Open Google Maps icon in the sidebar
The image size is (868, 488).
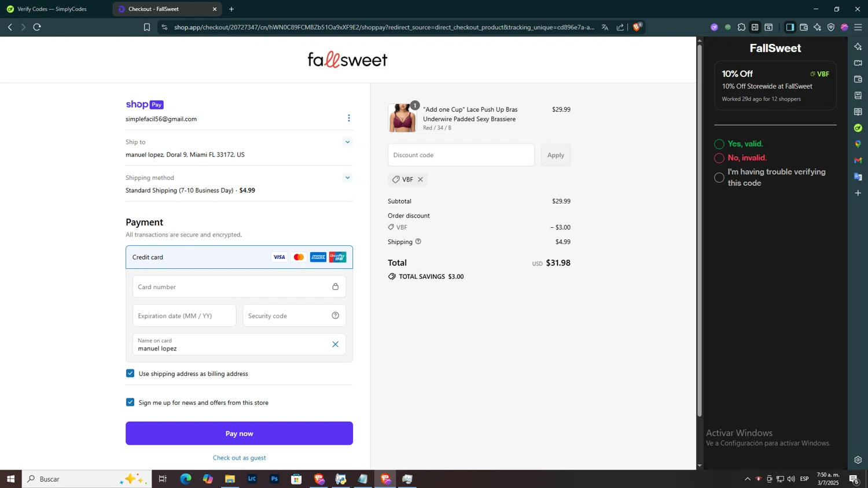[858, 144]
